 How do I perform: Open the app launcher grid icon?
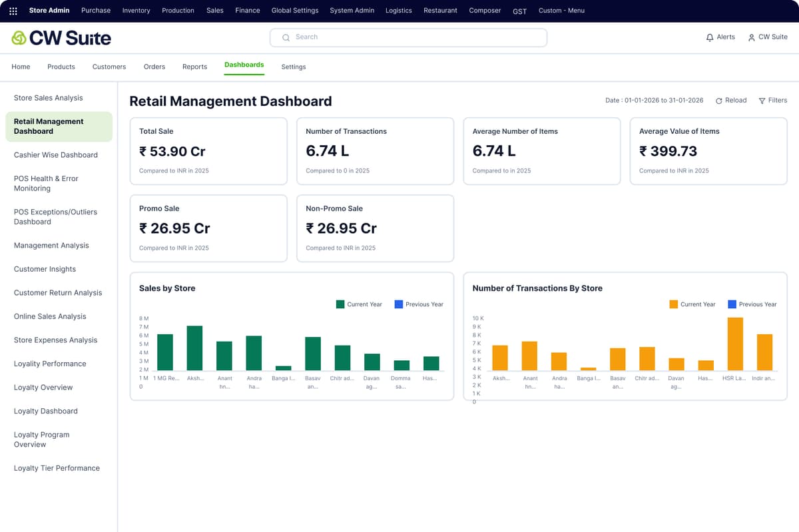13,11
